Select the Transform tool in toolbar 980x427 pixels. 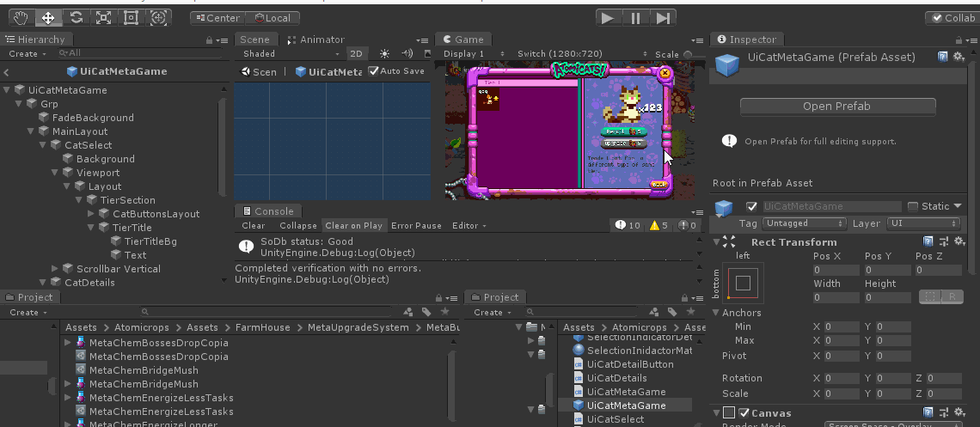[x=159, y=17]
